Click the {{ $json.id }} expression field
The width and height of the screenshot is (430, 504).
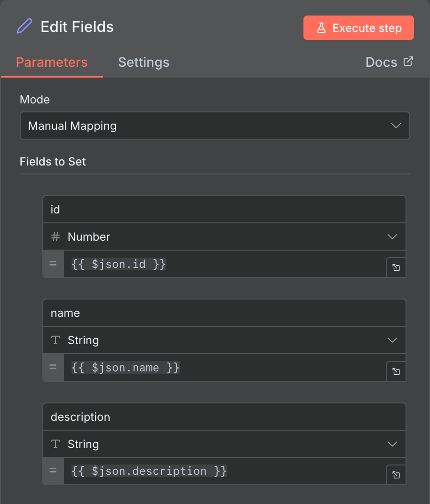[225, 264]
